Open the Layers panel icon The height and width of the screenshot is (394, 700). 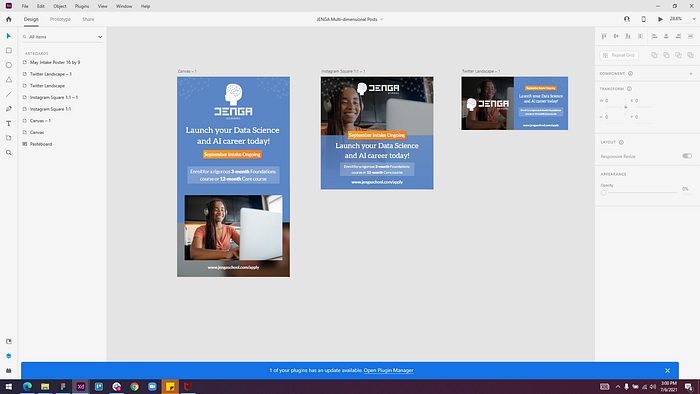click(8, 356)
